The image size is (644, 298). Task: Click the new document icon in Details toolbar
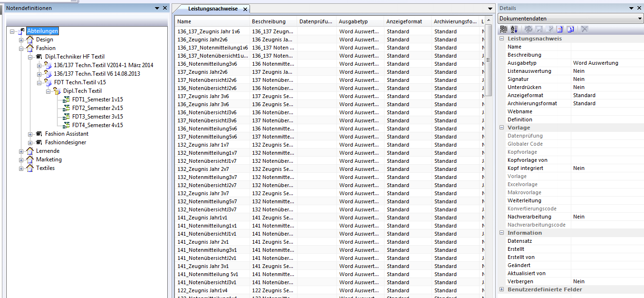(x=560, y=29)
